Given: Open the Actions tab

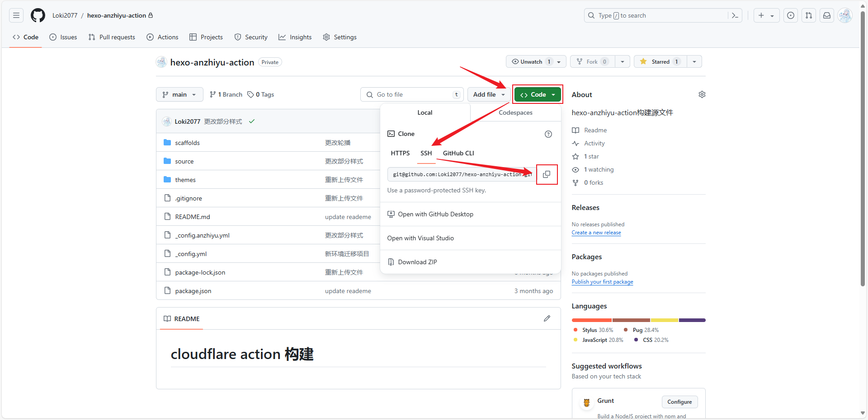Looking at the screenshot, I should point(162,37).
